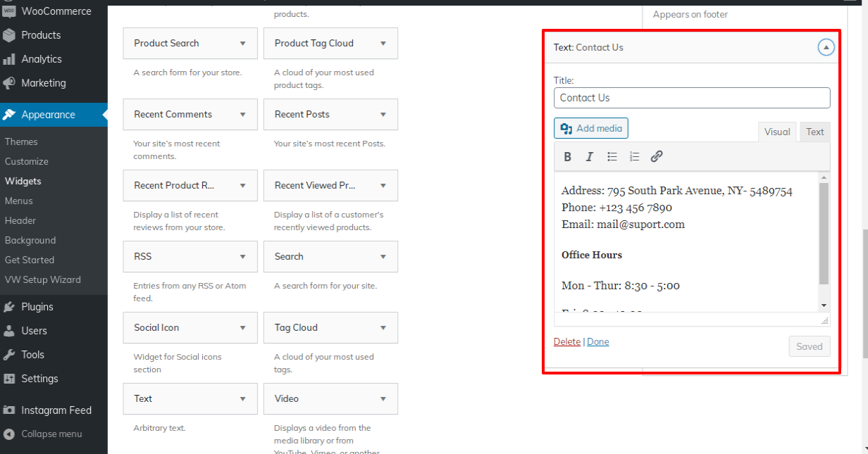The width and height of the screenshot is (868, 454).
Task: Open the Analytics sidebar item
Action: click(x=41, y=59)
